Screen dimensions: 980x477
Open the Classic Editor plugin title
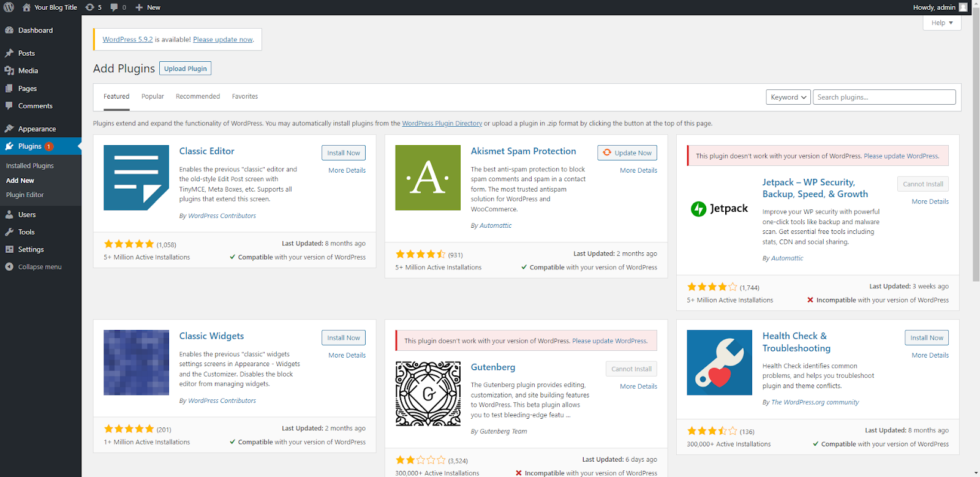point(206,151)
